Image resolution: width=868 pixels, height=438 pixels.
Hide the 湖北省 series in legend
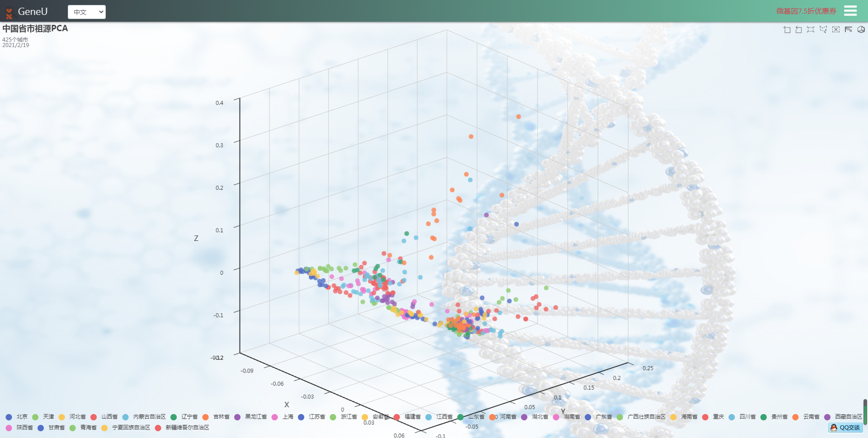click(x=535, y=417)
